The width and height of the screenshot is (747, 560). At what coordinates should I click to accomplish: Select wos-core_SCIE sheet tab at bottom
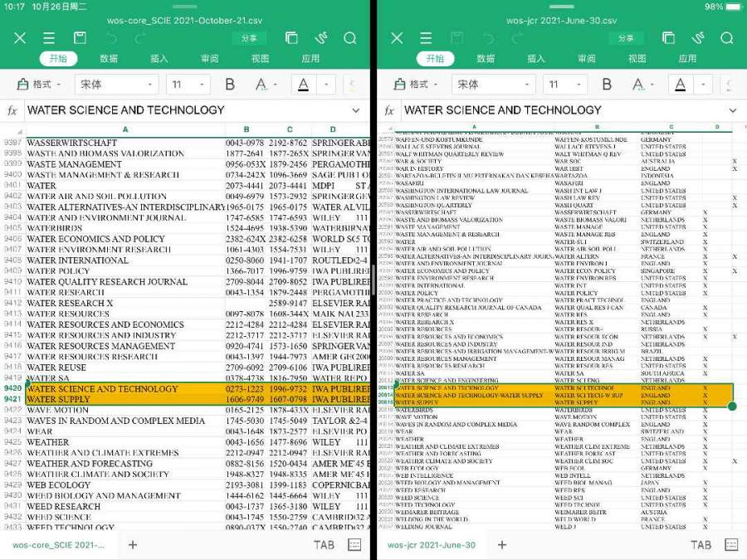[58, 545]
